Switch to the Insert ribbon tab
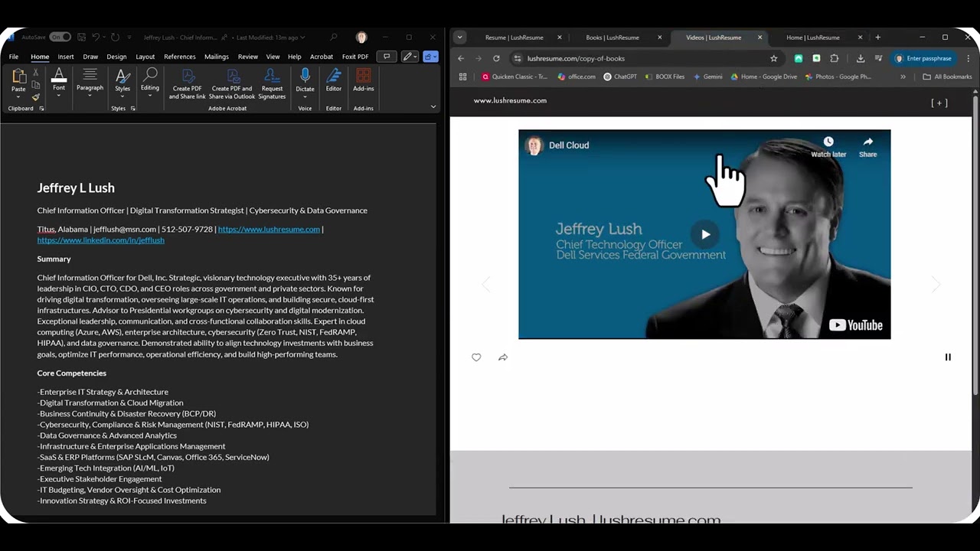The height and width of the screenshot is (551, 980). pyautogui.click(x=66, y=57)
